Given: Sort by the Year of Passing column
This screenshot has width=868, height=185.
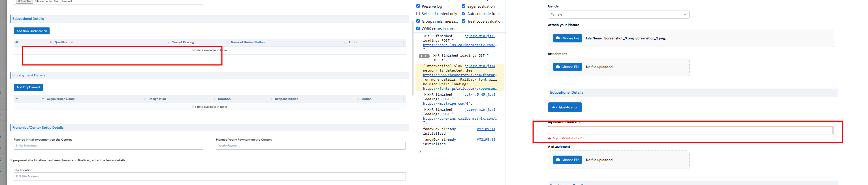Looking at the screenshot, I should tap(199, 42).
